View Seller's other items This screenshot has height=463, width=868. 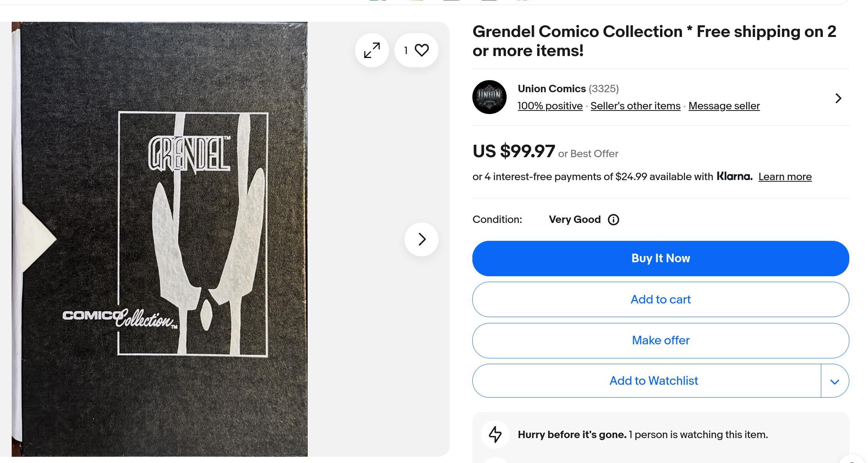635,106
